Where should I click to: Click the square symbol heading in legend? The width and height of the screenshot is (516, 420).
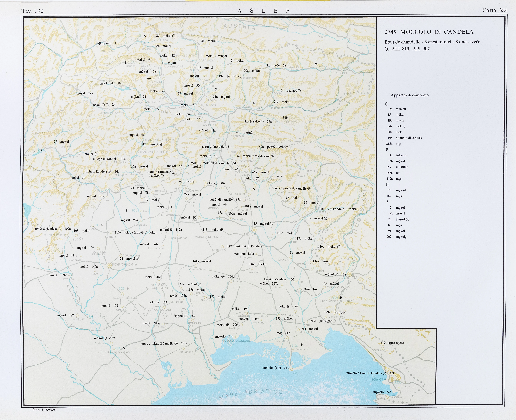[388, 185]
